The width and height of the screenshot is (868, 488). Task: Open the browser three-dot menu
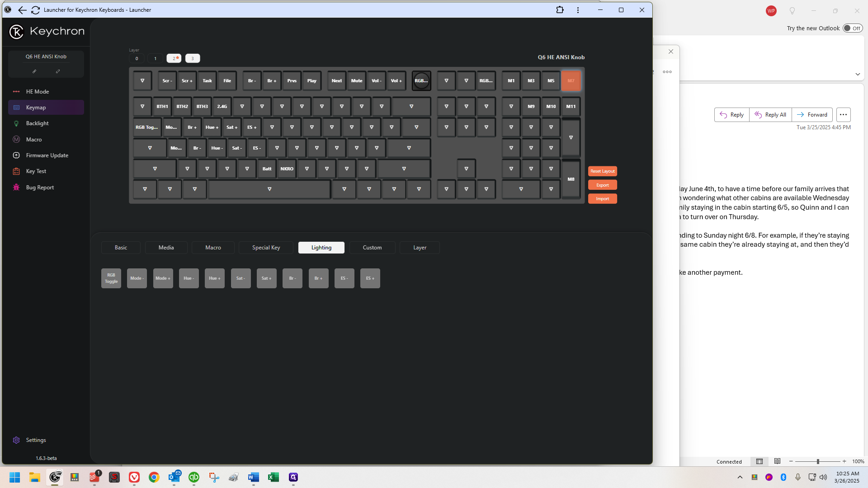[x=578, y=10]
